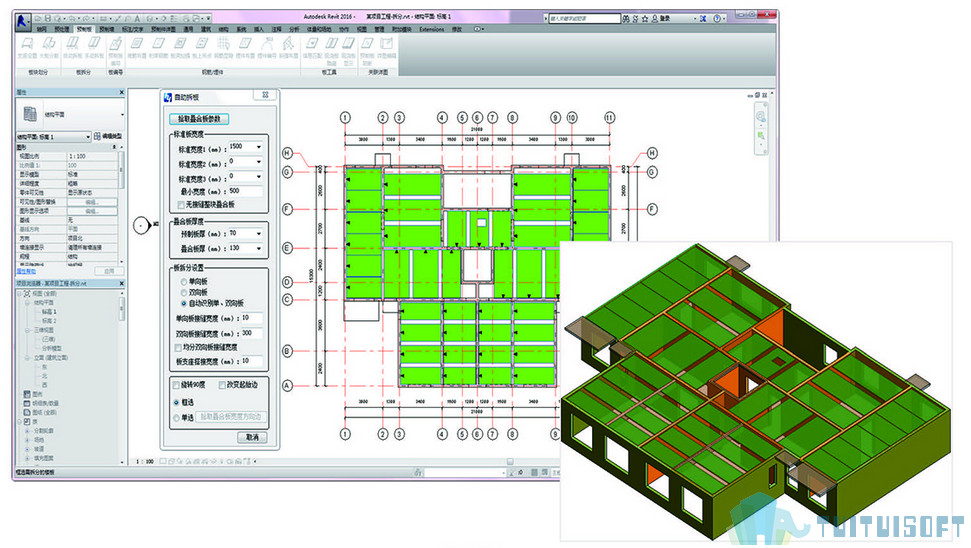Collapse the 结构平面 node in project browser

coord(28,303)
